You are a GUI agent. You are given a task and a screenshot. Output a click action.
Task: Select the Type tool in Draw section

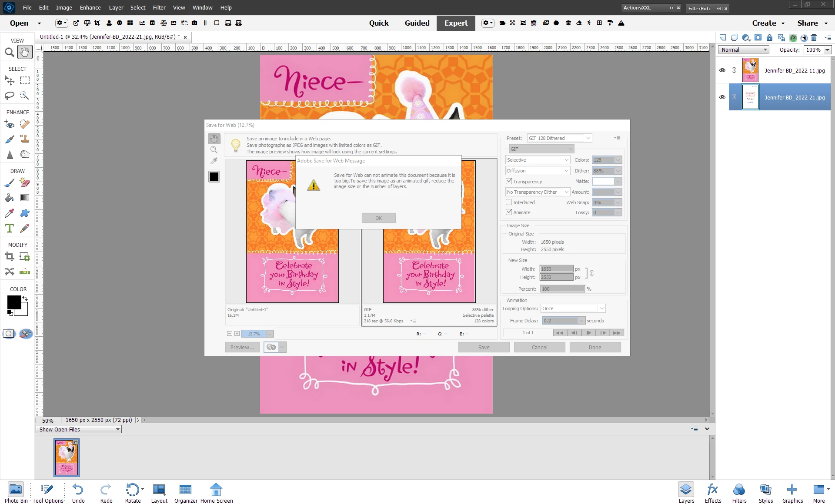point(9,228)
